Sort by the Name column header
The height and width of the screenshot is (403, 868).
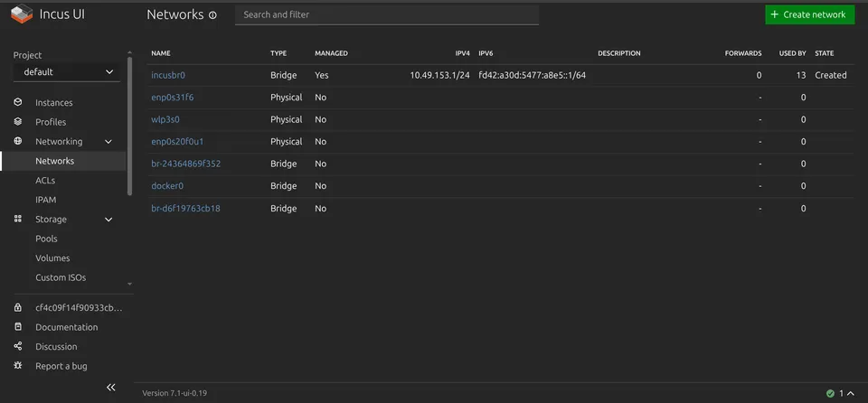pyautogui.click(x=161, y=53)
